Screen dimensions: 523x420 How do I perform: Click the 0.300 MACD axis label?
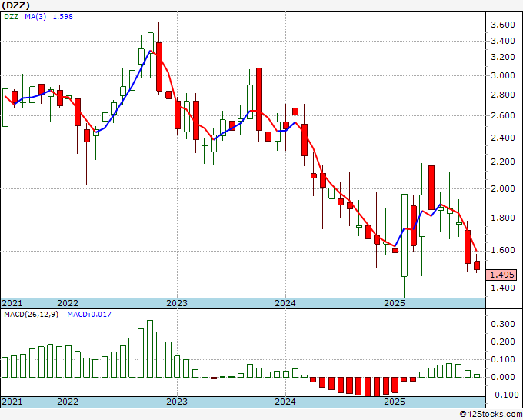(x=503, y=325)
